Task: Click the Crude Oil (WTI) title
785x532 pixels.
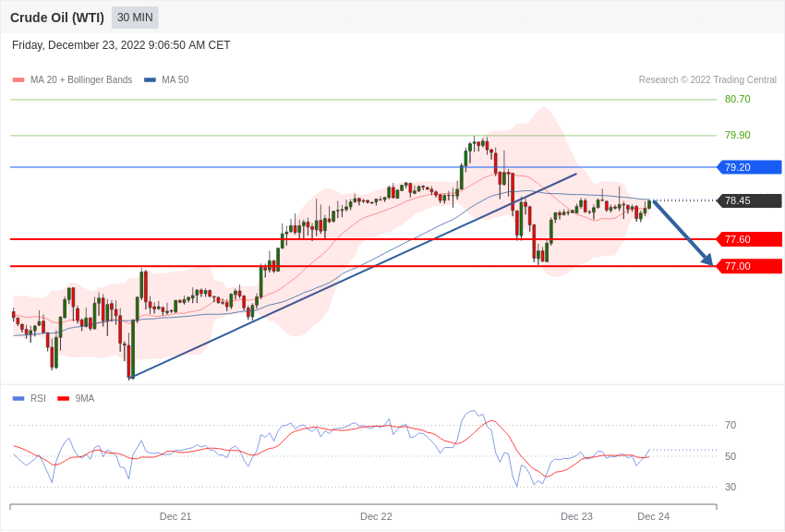Action: (57, 18)
